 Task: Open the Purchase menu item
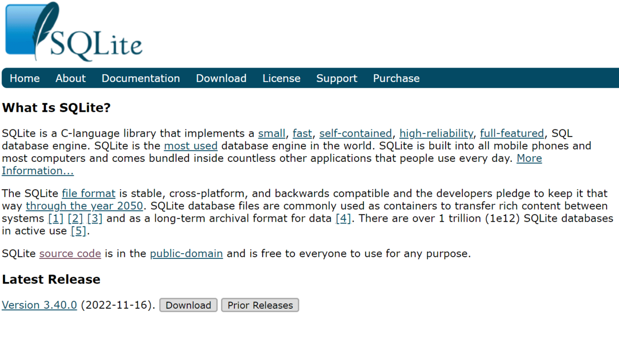(396, 78)
